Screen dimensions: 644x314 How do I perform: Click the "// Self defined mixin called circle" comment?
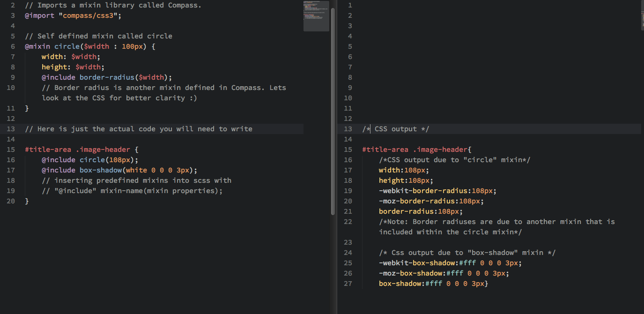pos(98,36)
